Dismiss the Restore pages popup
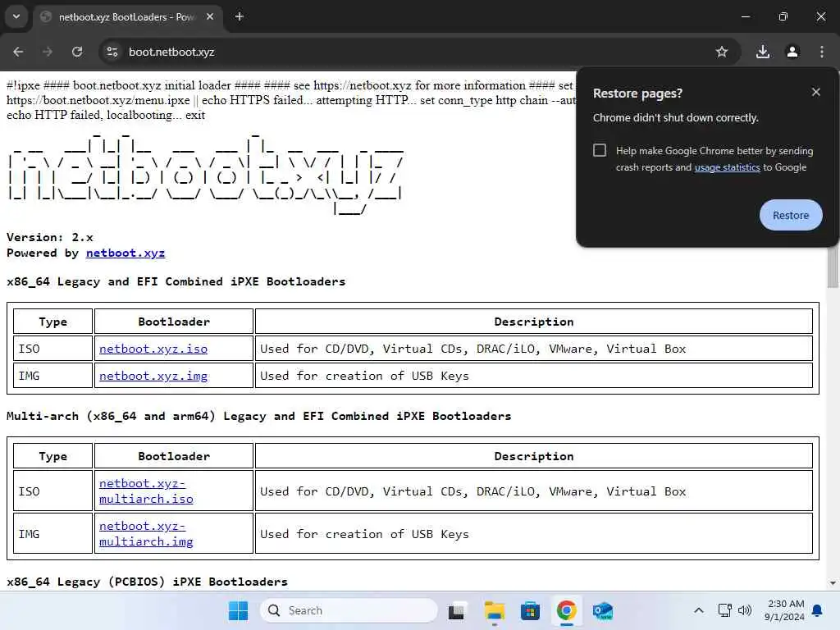Viewport: 840px width, 630px height. 816,92
